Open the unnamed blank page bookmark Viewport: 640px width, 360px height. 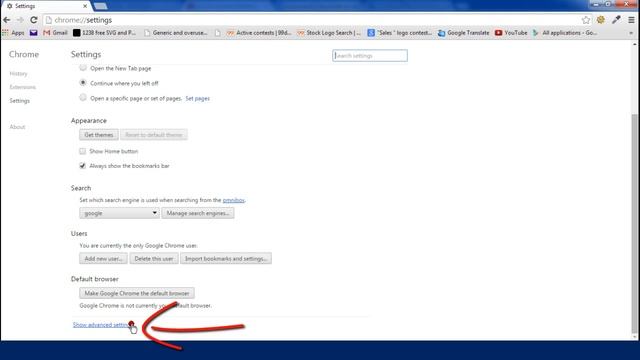(x=218, y=33)
